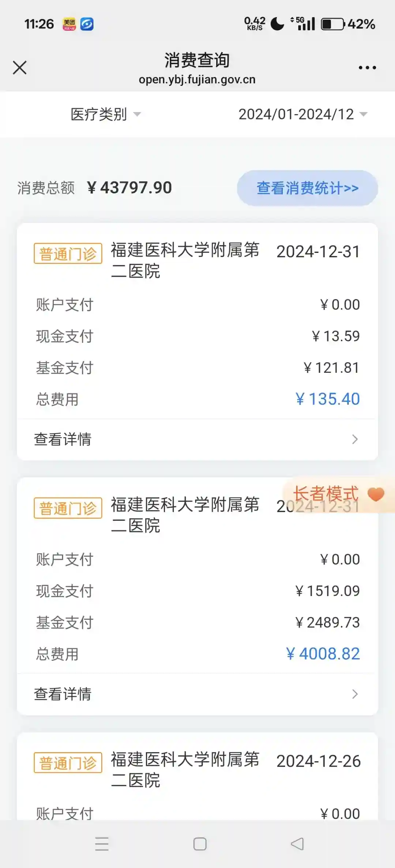Close the 消费查询 page with X
395x868 pixels.
click(20, 68)
